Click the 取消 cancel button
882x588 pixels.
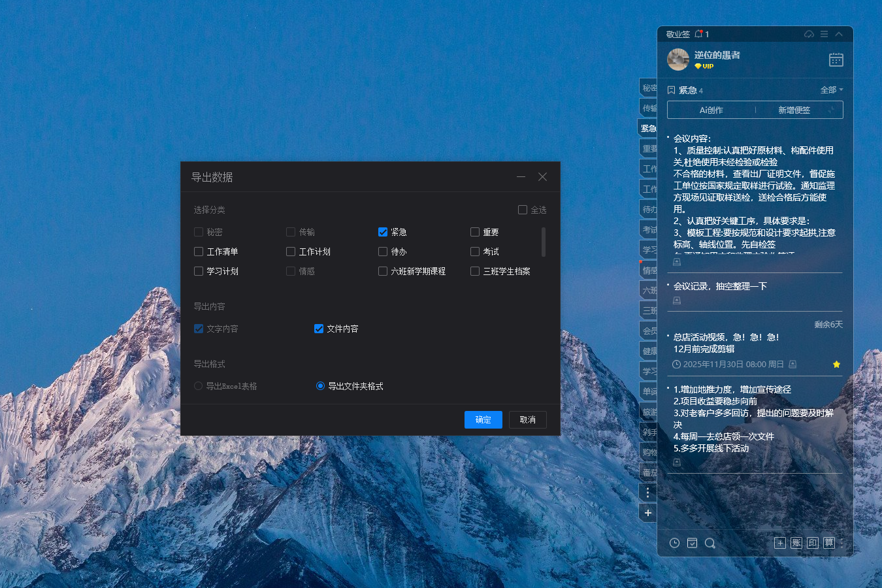click(527, 419)
